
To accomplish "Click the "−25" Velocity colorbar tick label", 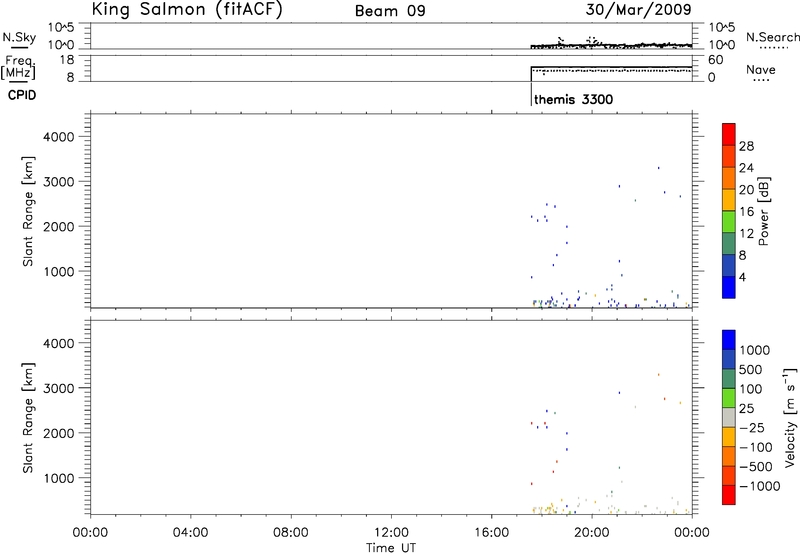I will [x=751, y=427].
